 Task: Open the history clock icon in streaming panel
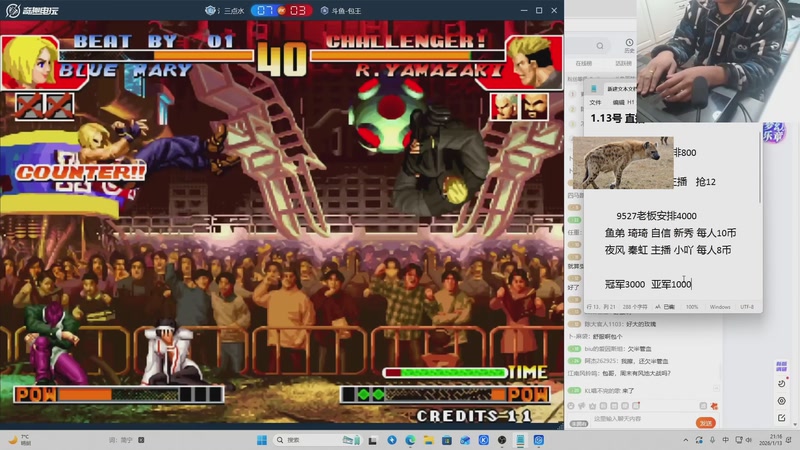(629, 45)
